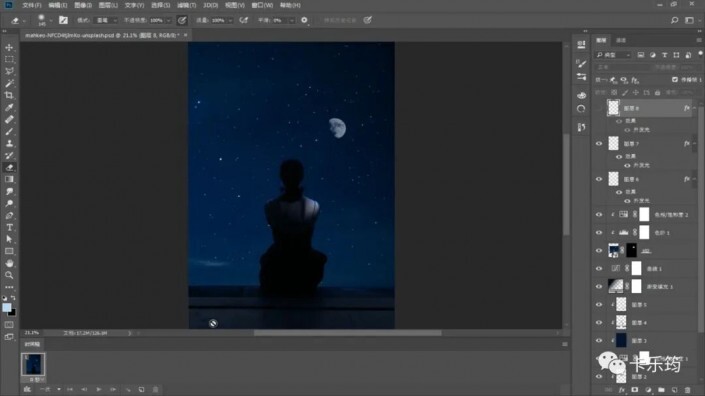The image size is (705, 396).
Task: Select the Eraser tool in toolbox
Action: coord(9,168)
